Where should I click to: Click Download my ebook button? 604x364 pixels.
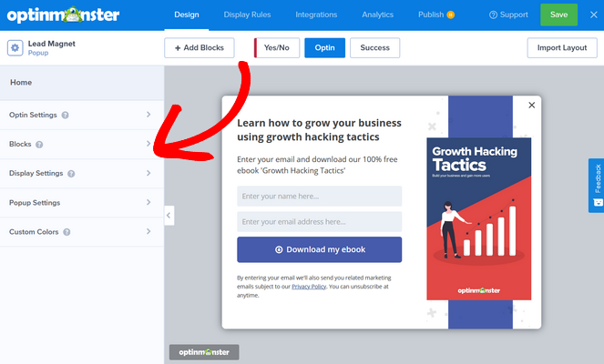320,249
